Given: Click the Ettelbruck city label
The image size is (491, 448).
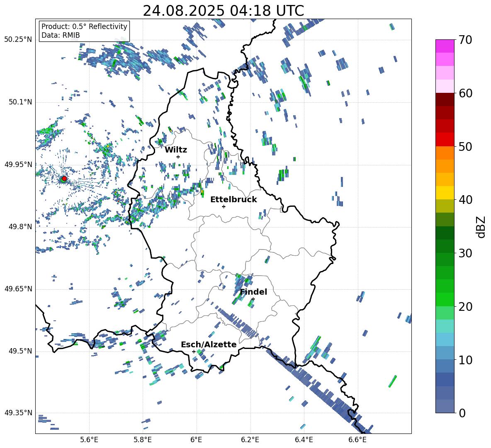Looking at the screenshot, I should (x=233, y=200).
